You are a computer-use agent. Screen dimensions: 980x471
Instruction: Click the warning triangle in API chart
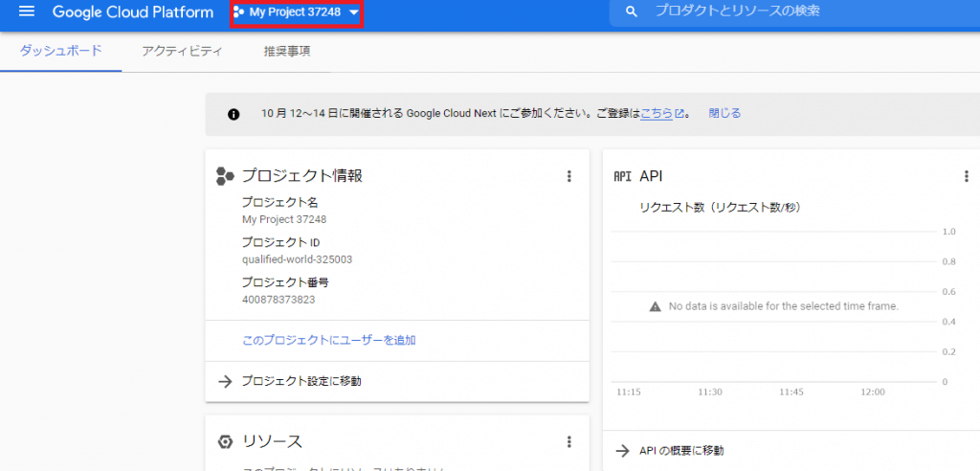point(655,307)
